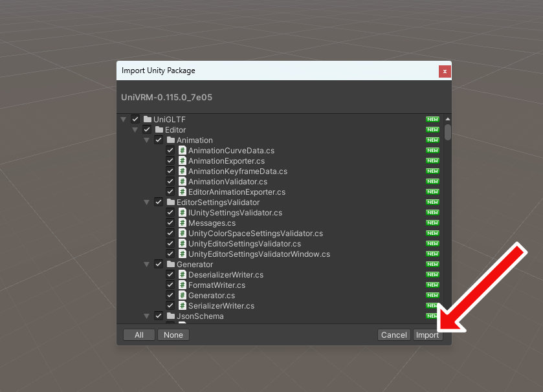Collapse the JsonSchema folder
The height and width of the screenshot is (392, 543).
pyautogui.click(x=147, y=316)
